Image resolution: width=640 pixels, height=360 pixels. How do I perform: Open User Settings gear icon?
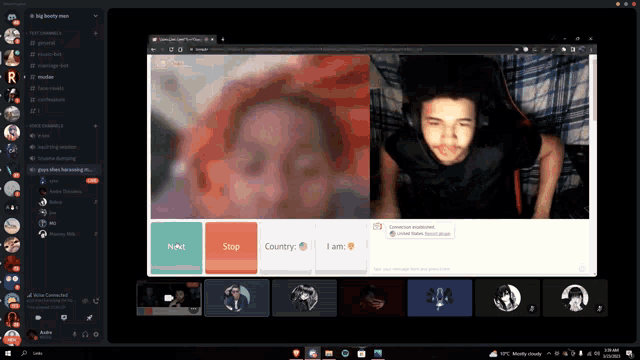96,334
